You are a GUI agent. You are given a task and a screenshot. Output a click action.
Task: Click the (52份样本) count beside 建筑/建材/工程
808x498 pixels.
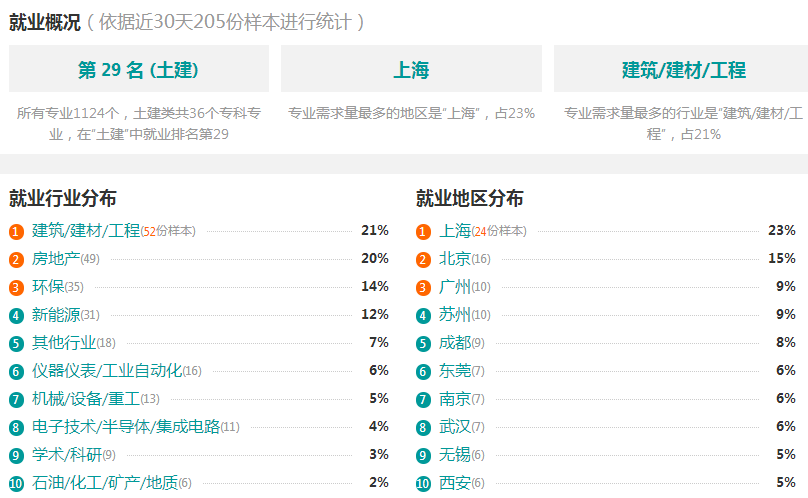point(168,231)
